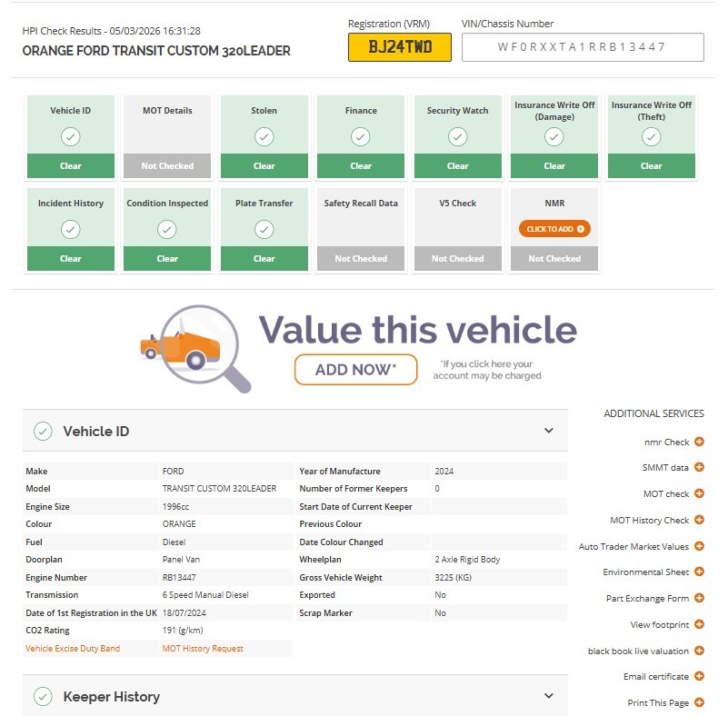
Task: Open the Condition Inspected result tile
Action: pos(167,229)
